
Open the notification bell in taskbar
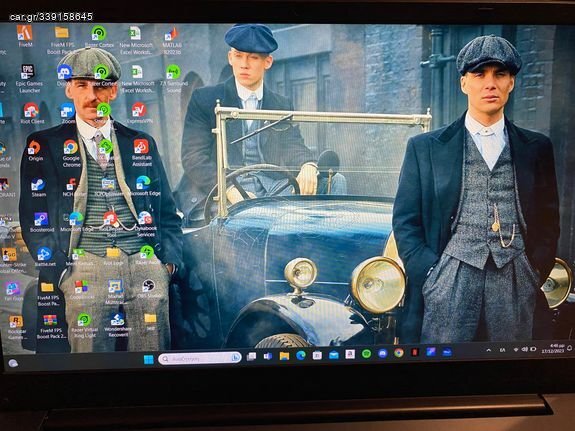click(569, 347)
